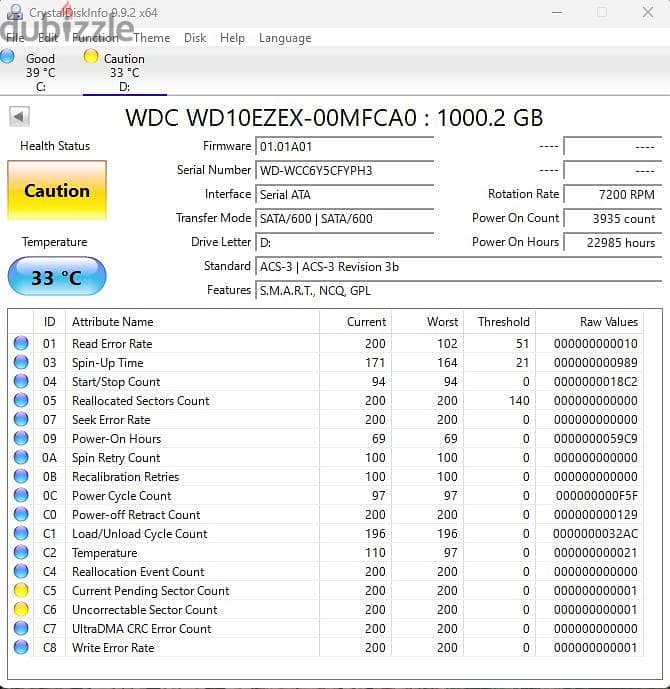Click the Firmware field 01.01A01
Screen dimensions: 670x689
344,146
